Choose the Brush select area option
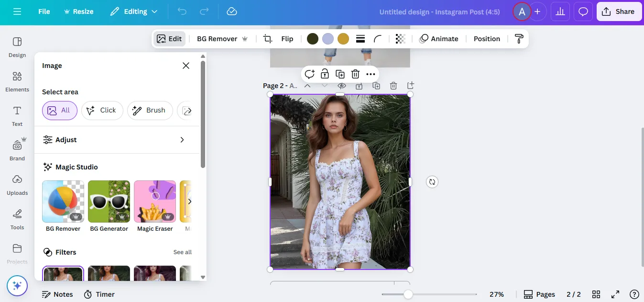Screen dimensions: 644x302 (150, 111)
